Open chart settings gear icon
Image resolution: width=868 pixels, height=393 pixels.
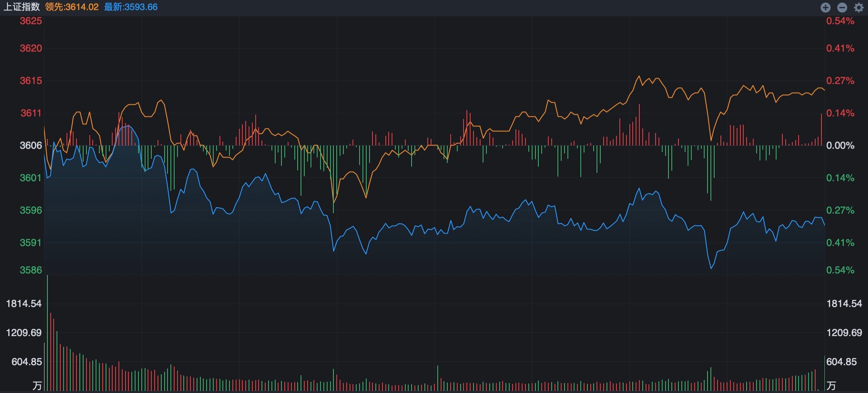point(858,7)
